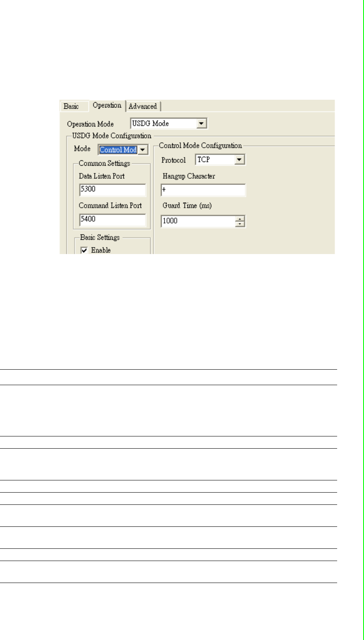Open the Advanced tab
Viewport: 364px width, 640px height.
tap(143, 106)
